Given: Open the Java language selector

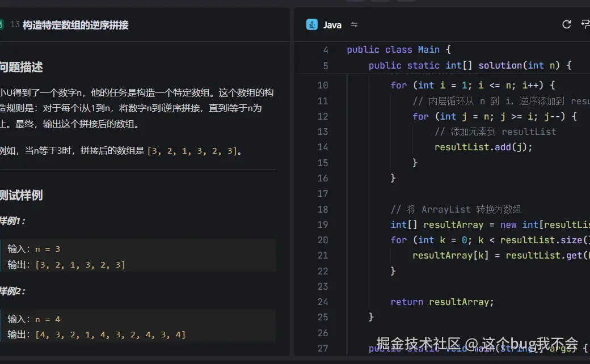Looking at the screenshot, I should click(x=332, y=24).
